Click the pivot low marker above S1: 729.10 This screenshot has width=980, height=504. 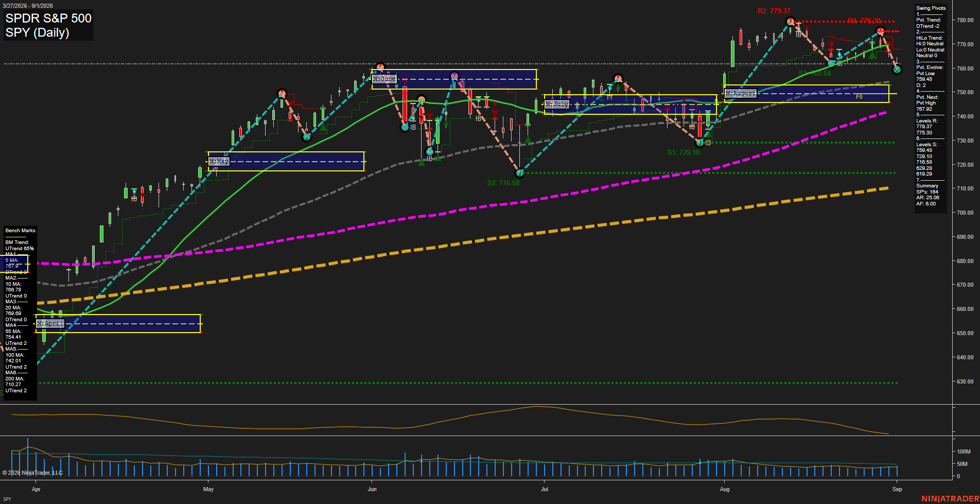(x=699, y=143)
